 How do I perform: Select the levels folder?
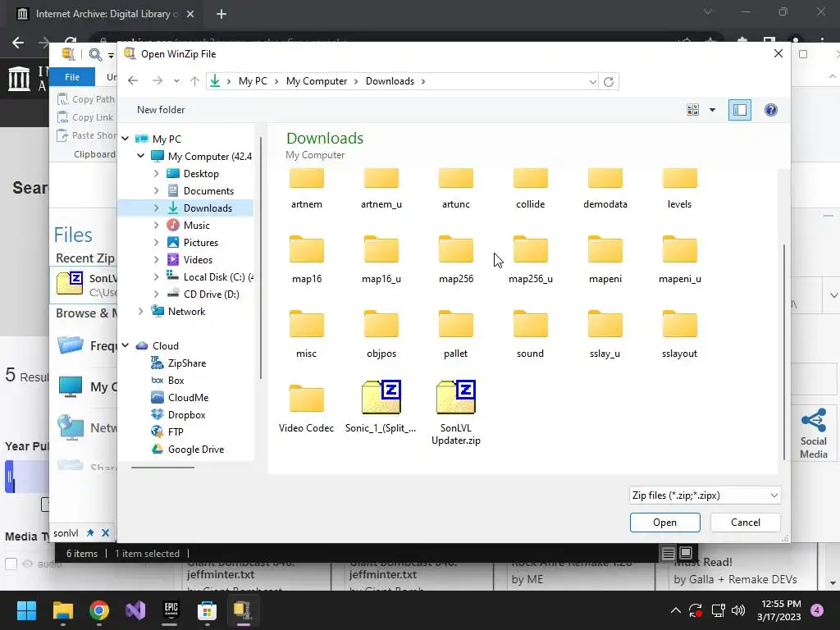click(680, 189)
